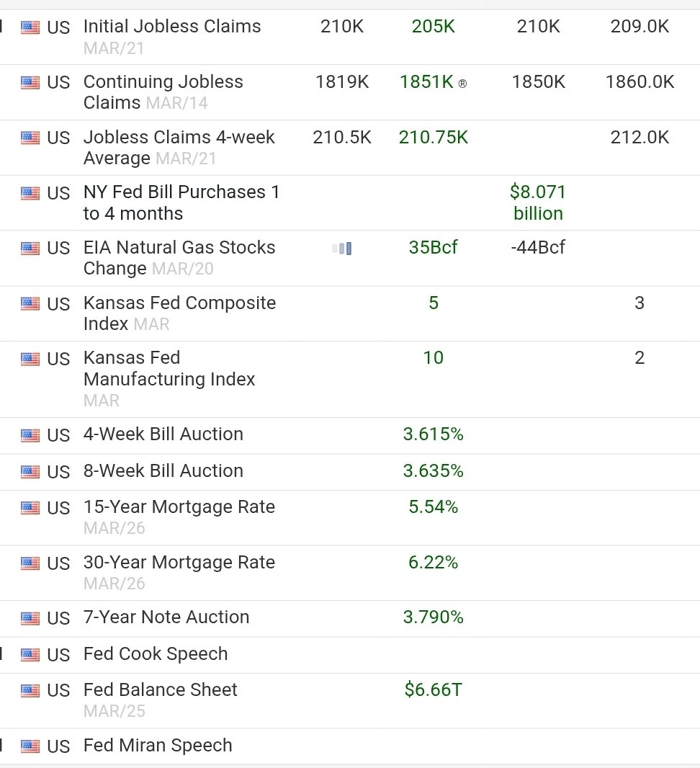The height and width of the screenshot is (768, 700).
Task: Click US flag beside Kansas Fed Manufacturing Index
Action: [30, 359]
